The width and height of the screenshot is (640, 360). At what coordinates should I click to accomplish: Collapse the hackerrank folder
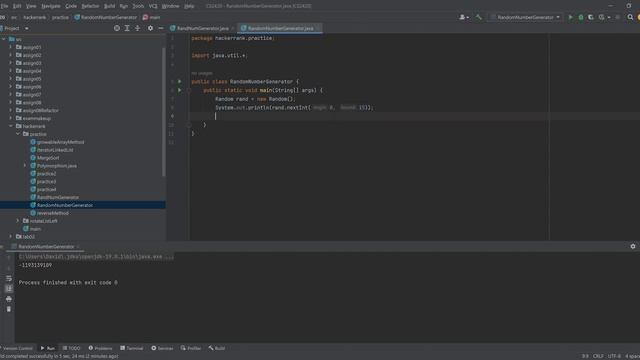click(11, 126)
